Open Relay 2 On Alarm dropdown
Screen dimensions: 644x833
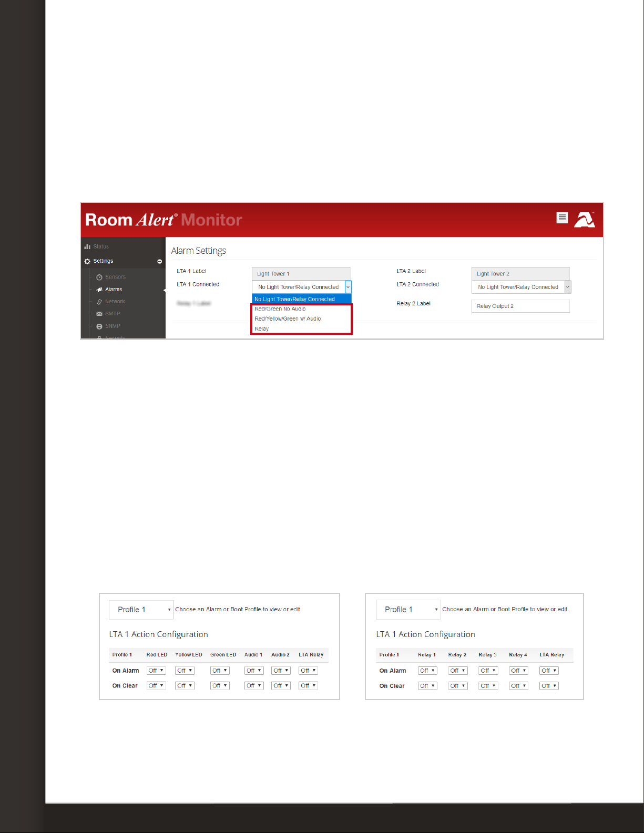coord(458,671)
